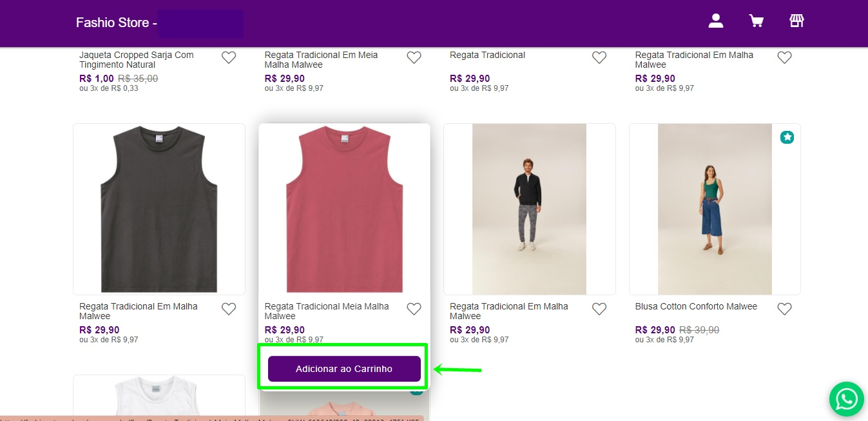
Task: Click the storefront icon in header
Action: pos(796,21)
